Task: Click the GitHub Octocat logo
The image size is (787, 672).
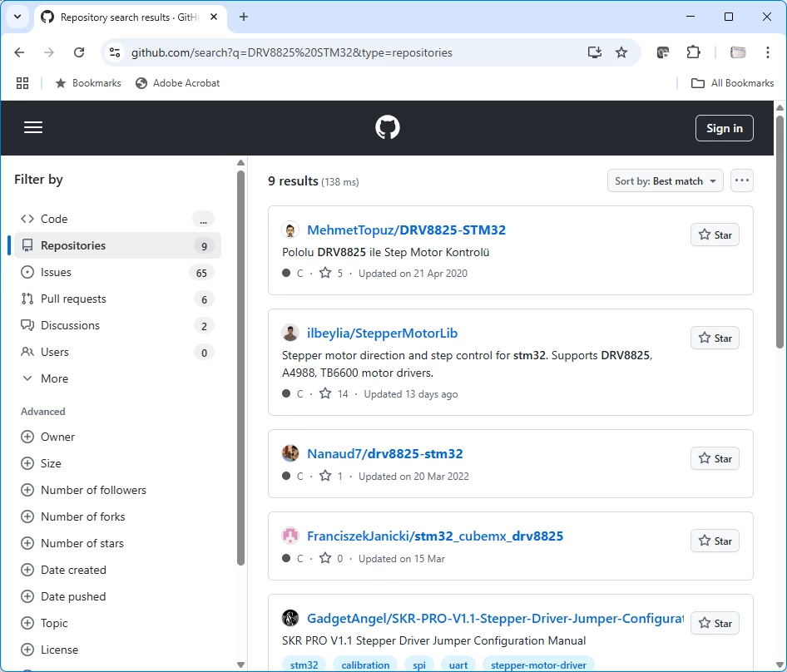Action: pyautogui.click(x=388, y=127)
